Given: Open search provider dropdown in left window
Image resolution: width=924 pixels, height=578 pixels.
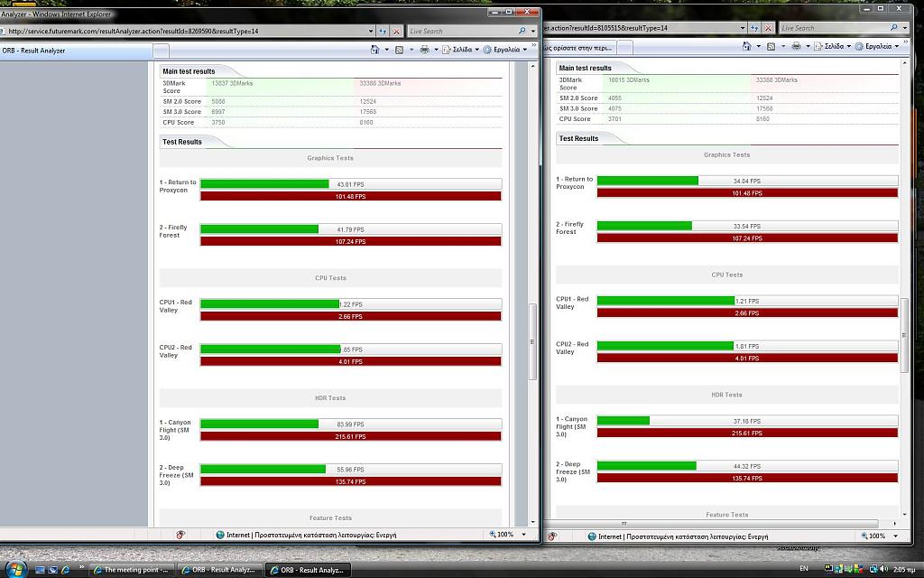Looking at the screenshot, I should coord(532,32).
